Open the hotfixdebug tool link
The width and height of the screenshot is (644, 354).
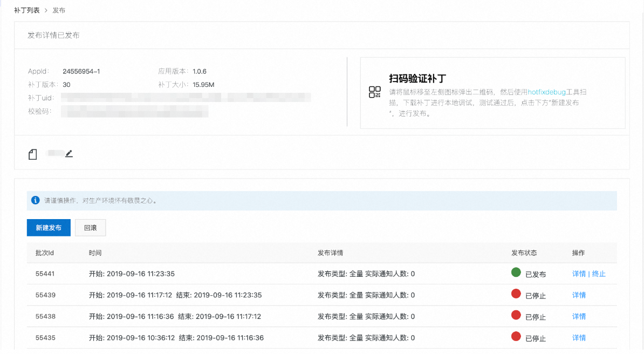point(547,92)
